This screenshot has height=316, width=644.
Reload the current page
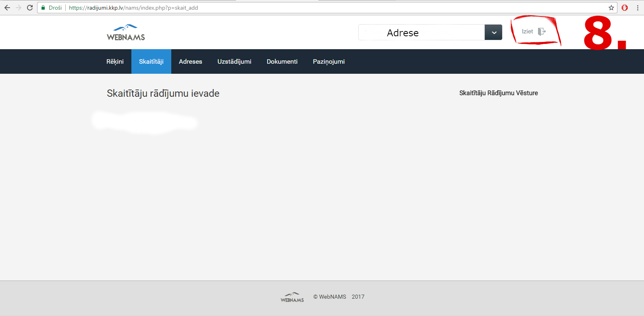click(30, 8)
